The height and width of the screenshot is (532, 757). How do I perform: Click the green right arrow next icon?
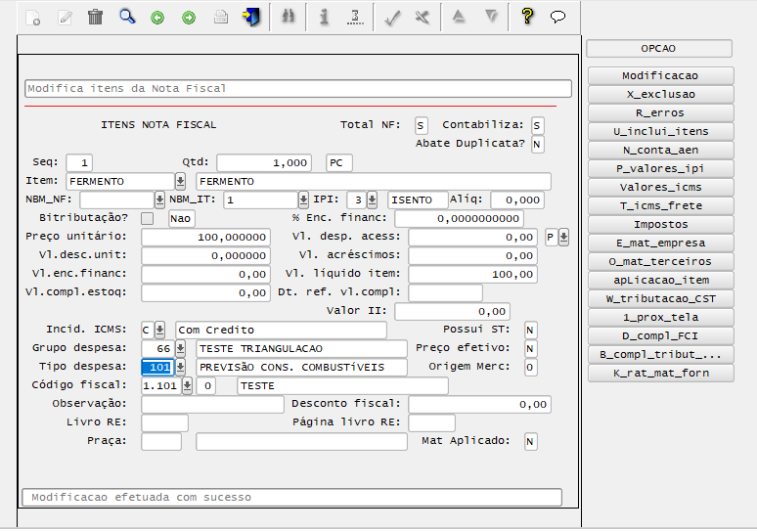pyautogui.click(x=189, y=19)
